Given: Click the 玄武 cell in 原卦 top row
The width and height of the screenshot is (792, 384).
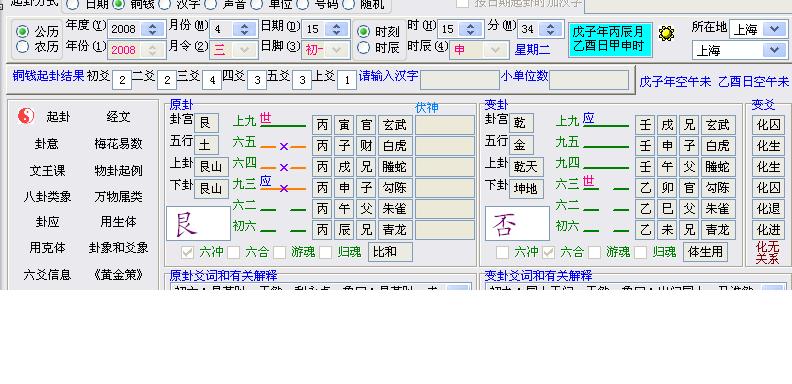Looking at the screenshot, I should (394, 125).
